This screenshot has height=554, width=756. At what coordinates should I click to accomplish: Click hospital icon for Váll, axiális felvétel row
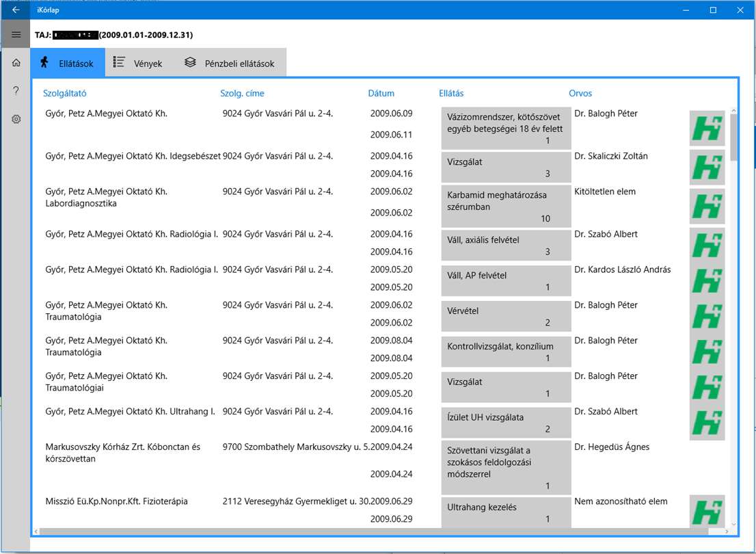[x=707, y=245]
